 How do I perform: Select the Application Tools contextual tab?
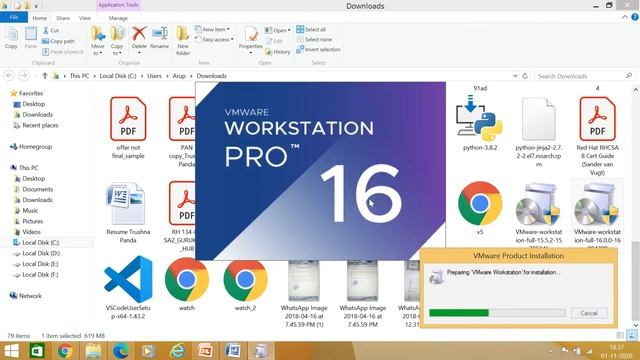click(118, 5)
